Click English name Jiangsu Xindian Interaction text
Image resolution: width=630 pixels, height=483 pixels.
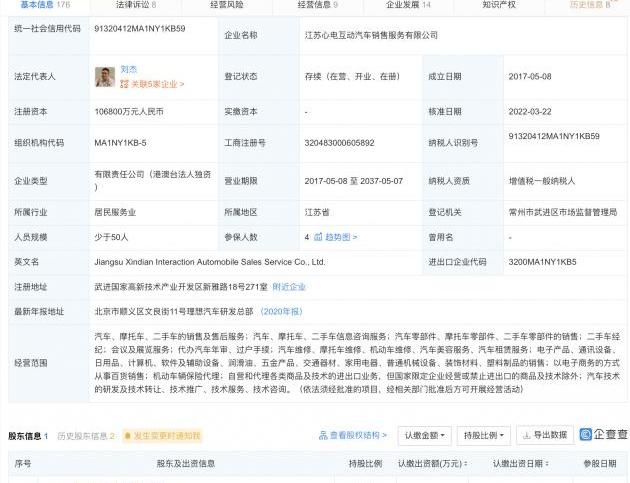coord(210,262)
